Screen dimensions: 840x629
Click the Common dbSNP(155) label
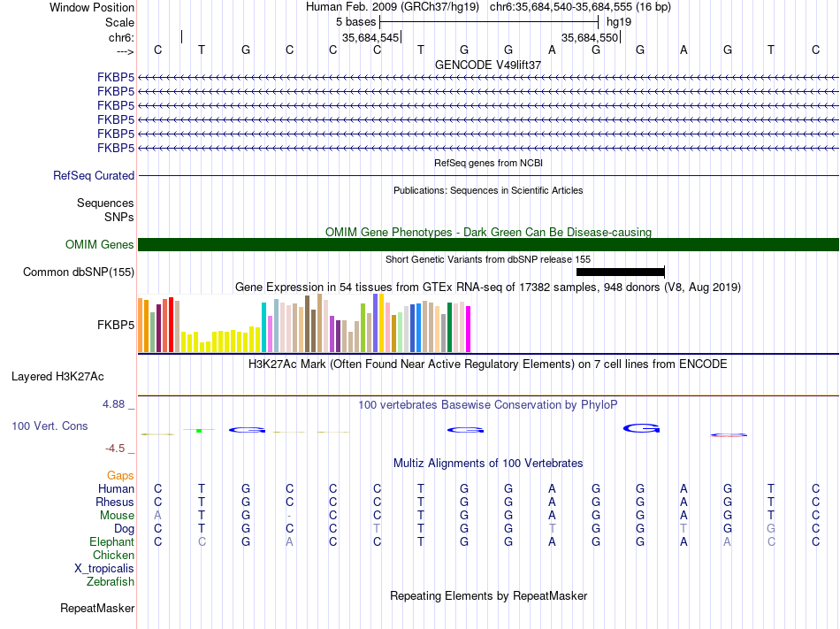(78, 272)
